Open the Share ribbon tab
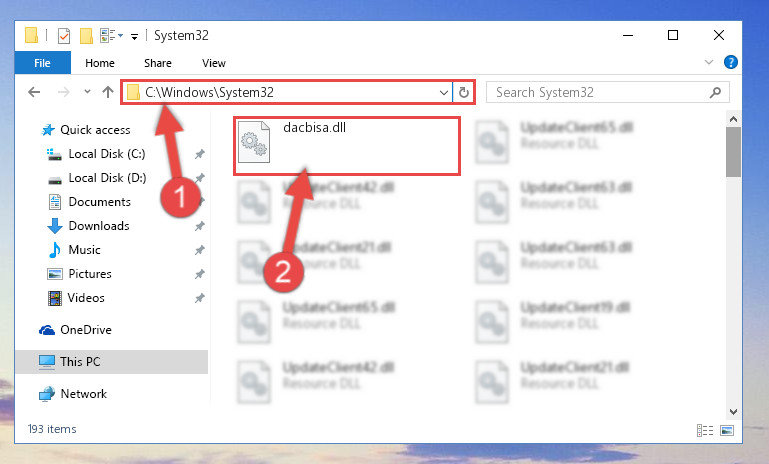 pyautogui.click(x=158, y=63)
